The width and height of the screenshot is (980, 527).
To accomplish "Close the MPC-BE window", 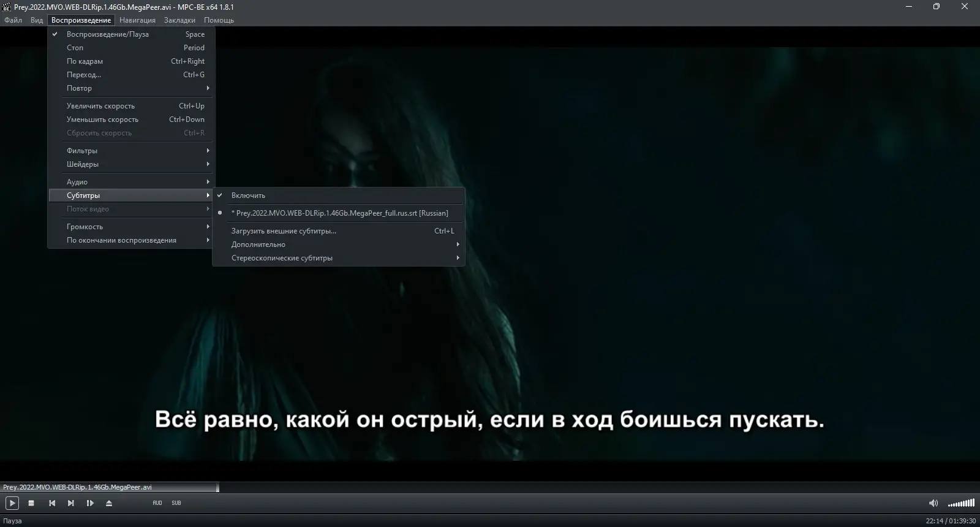I will [x=965, y=7].
